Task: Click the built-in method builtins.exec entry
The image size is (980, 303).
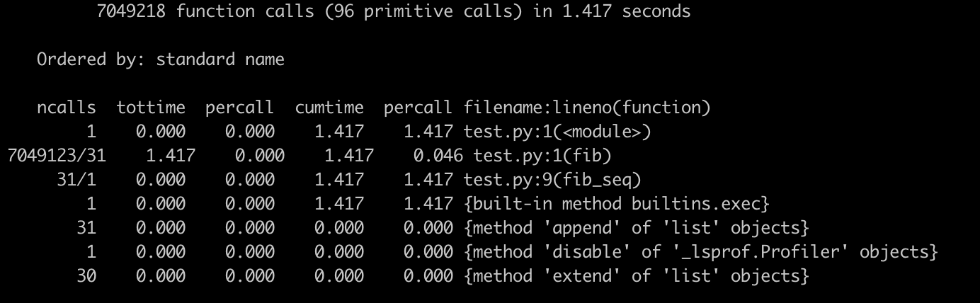Action: [617, 204]
